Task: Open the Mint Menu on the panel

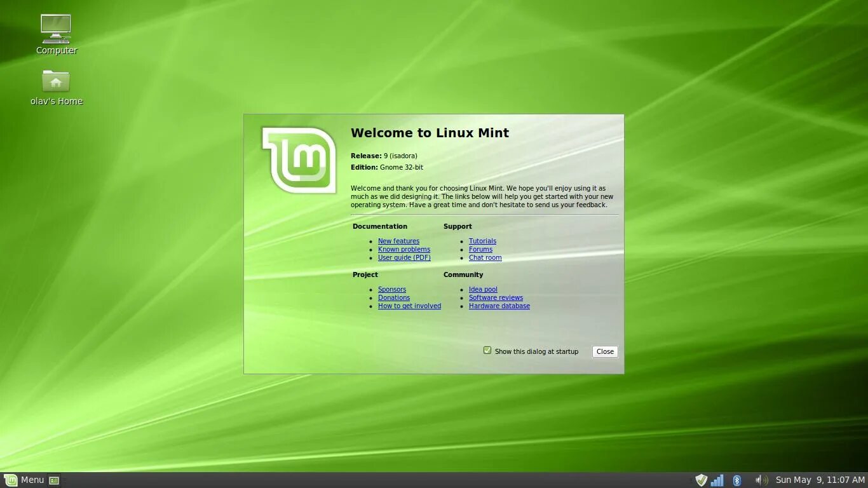Action: tap(24, 480)
